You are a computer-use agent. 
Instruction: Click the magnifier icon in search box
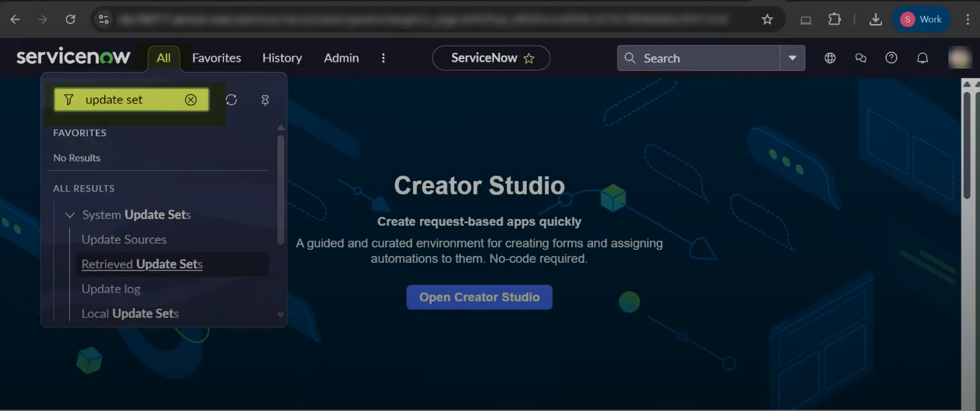point(630,58)
